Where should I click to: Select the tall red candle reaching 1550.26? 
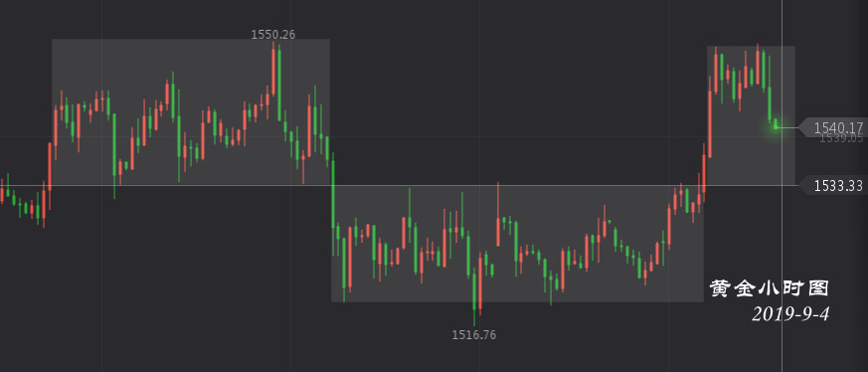(x=273, y=72)
